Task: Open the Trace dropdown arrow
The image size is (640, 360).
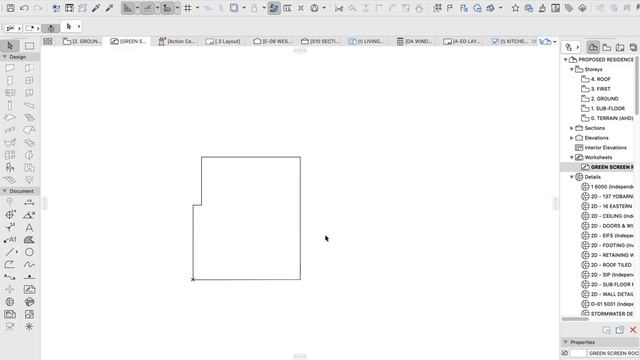Action: [244, 8]
